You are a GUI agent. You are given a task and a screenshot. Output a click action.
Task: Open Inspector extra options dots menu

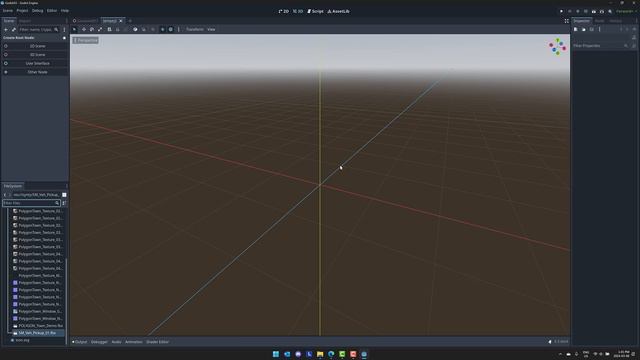click(600, 29)
